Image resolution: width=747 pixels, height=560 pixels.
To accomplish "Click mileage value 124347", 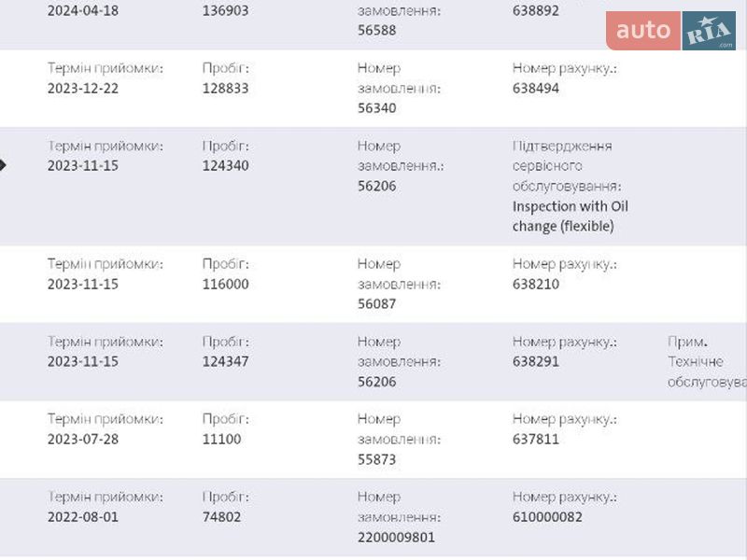I will tap(226, 361).
